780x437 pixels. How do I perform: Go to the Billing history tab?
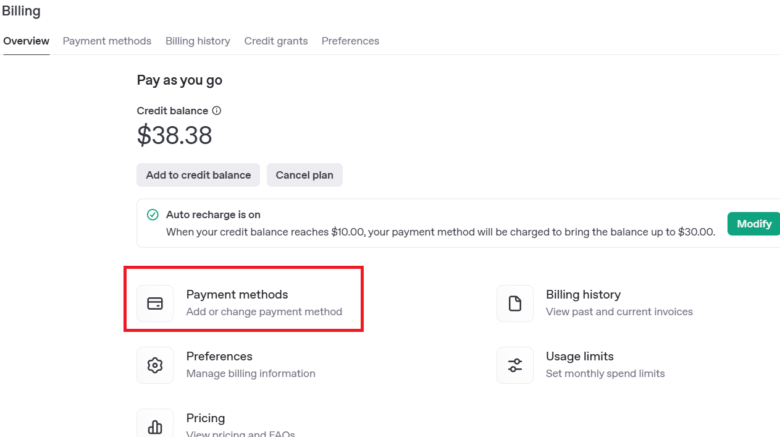[198, 41]
